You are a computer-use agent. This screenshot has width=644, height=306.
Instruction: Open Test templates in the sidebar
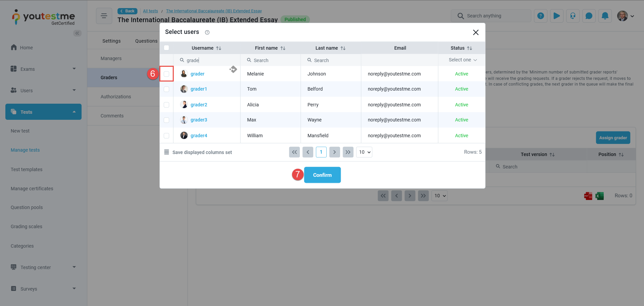click(x=26, y=169)
